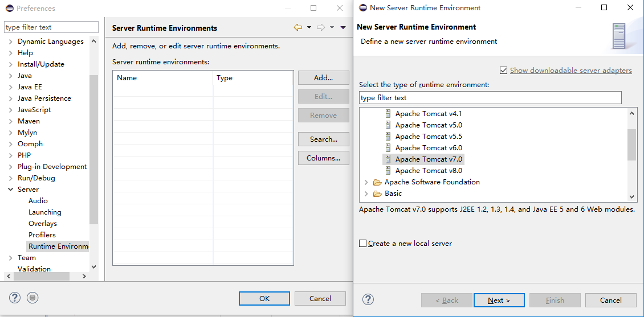Click the Apache Tomcat v8.0 server icon
This screenshot has width=644, height=317.
point(388,171)
